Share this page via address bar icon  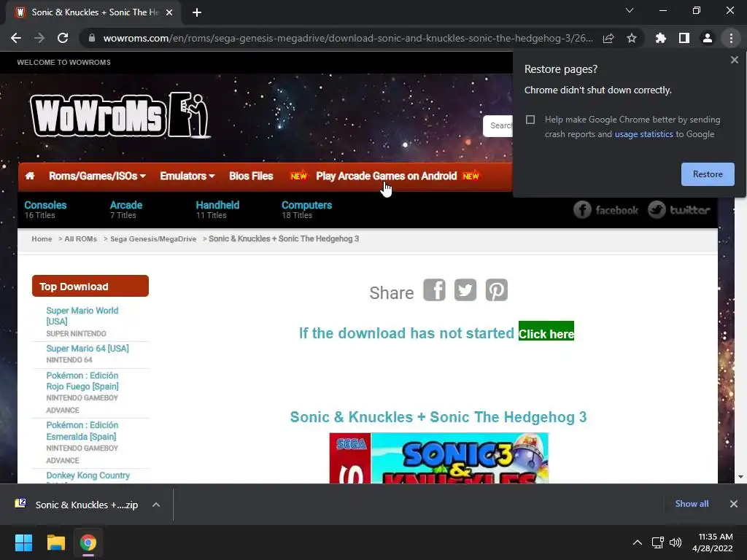point(608,38)
